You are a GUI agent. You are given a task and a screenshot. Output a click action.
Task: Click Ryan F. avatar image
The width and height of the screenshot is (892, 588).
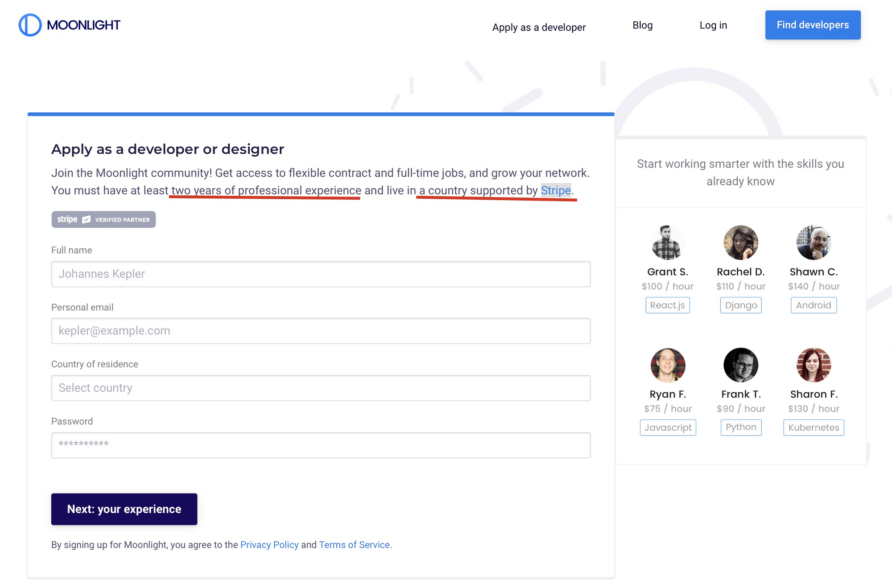(x=667, y=365)
